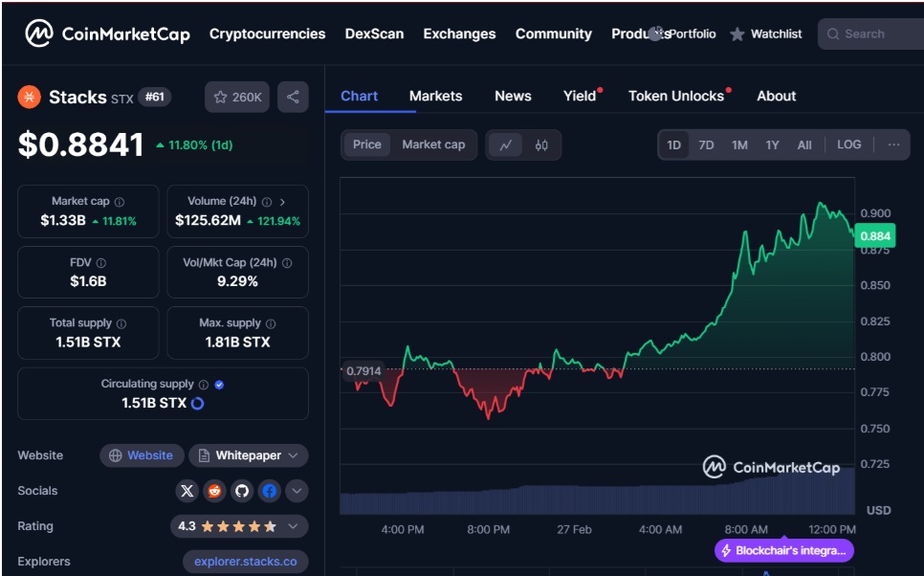Switch to line chart view icon

[506, 145]
